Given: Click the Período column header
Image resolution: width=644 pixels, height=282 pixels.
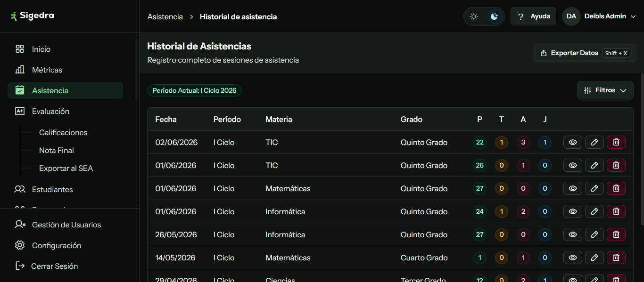Looking at the screenshot, I should coord(227,119).
